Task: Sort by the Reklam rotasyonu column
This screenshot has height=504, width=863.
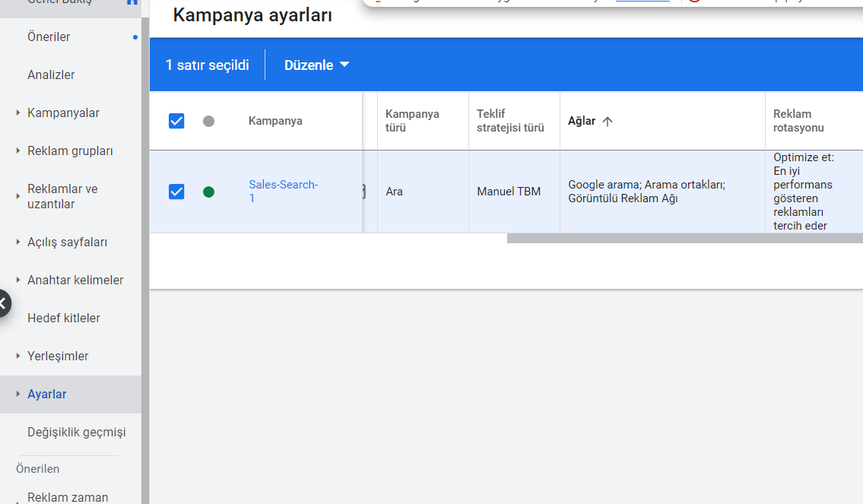Action: click(x=798, y=121)
